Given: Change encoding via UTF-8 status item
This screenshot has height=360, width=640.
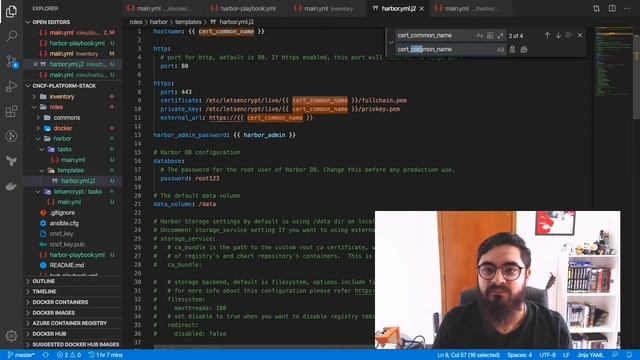Looking at the screenshot, I should 547,355.
